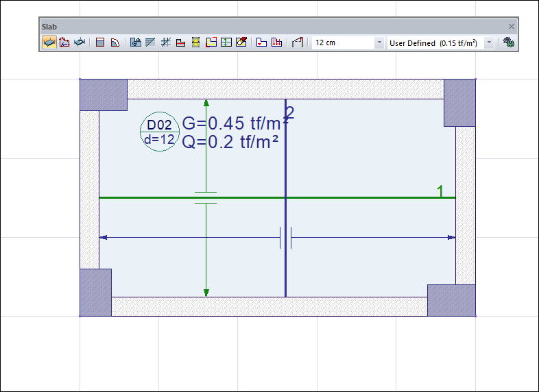
Task: Select the active Slab drawing tool
Action: click(x=49, y=42)
